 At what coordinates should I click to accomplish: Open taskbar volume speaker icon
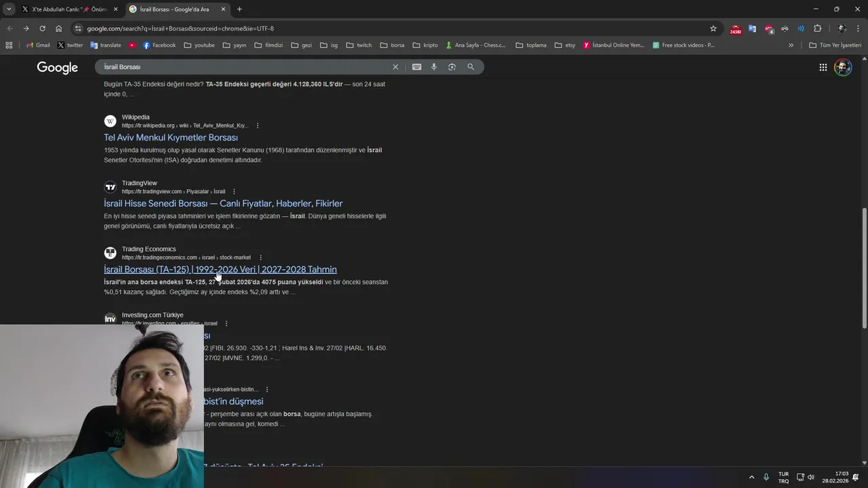810,477
